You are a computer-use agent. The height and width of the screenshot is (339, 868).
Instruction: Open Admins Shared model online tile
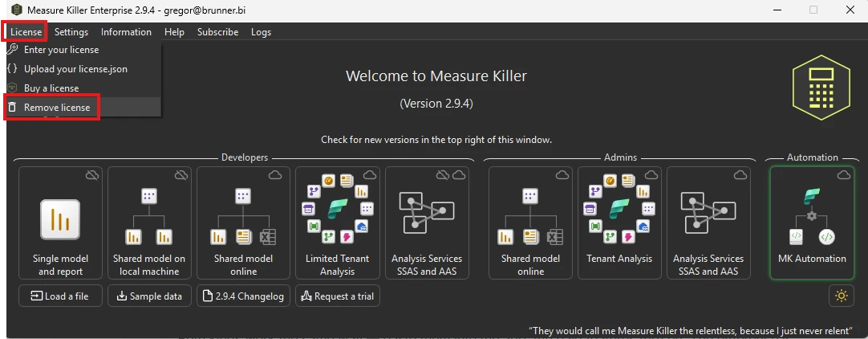[530, 223]
